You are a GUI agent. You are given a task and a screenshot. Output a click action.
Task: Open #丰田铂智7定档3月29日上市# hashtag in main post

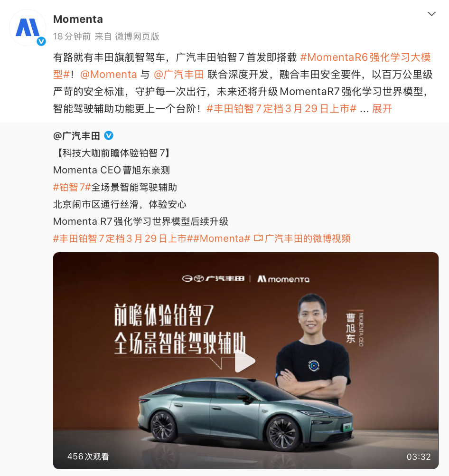click(x=281, y=109)
